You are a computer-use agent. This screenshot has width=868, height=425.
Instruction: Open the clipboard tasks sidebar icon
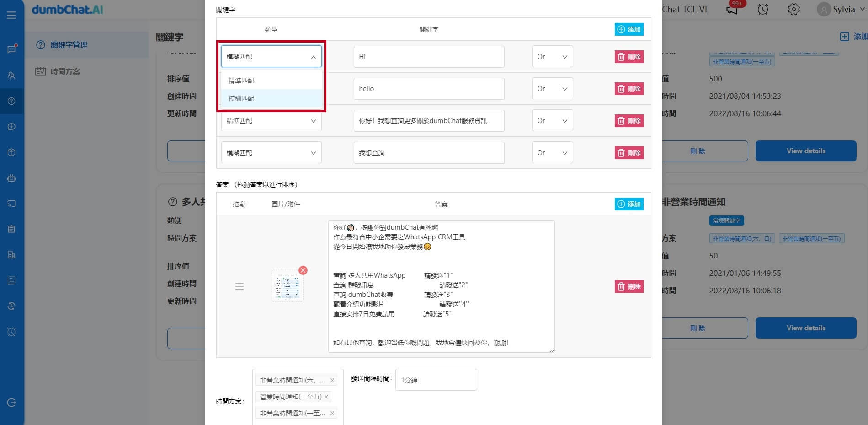(x=11, y=229)
